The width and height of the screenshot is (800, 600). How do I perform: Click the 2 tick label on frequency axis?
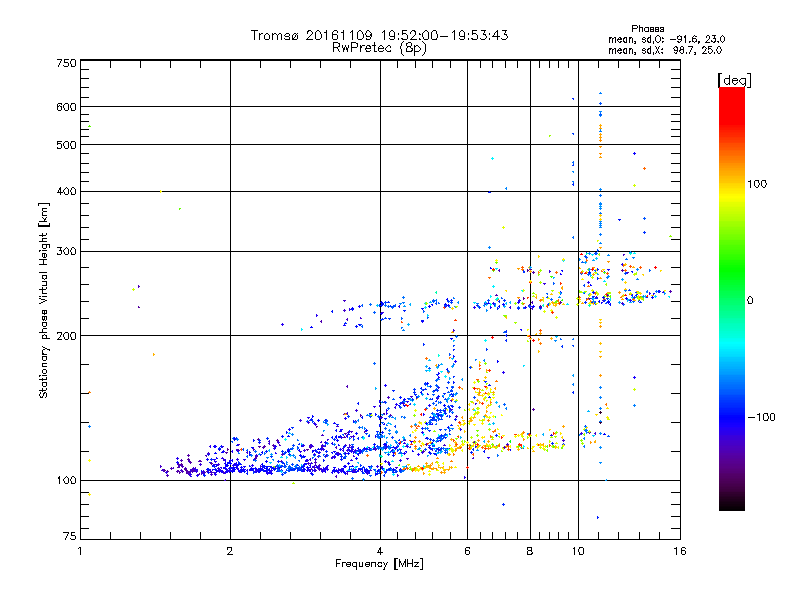coord(230,551)
